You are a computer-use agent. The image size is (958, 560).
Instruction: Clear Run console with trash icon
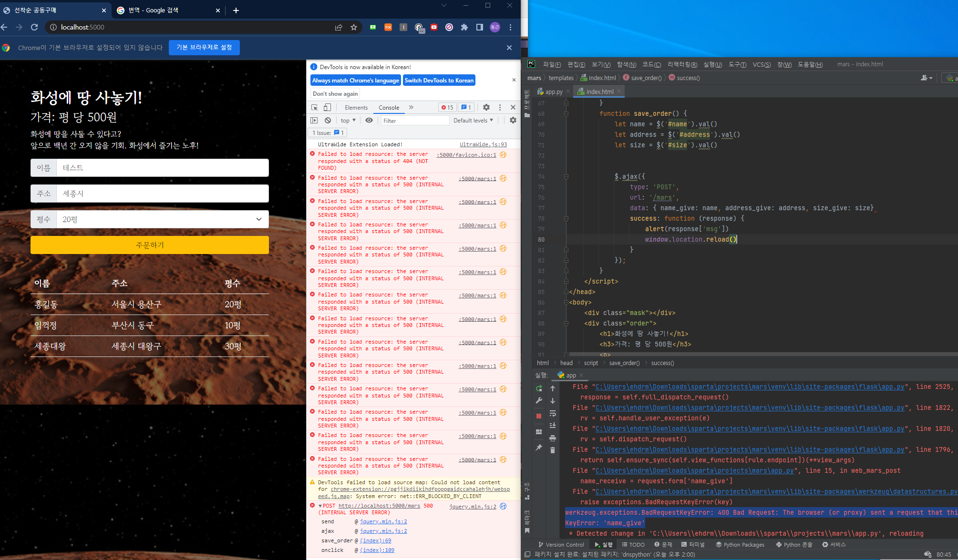[553, 450]
